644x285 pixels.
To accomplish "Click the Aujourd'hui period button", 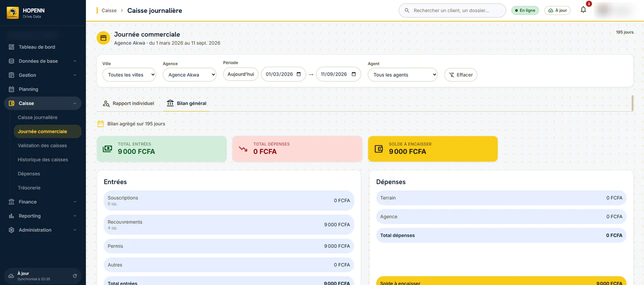I will click(x=241, y=74).
